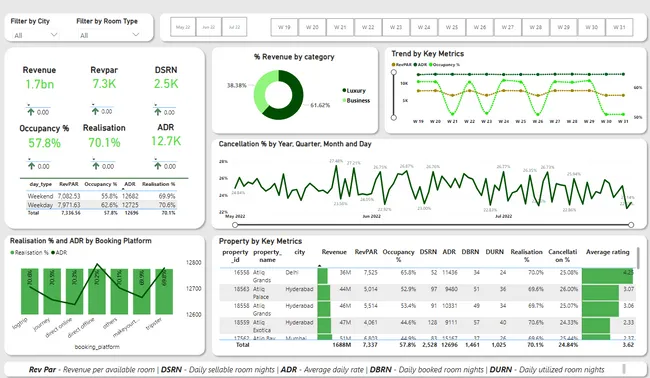Select the Weekday row in day_type table
Viewport: 650px width, 378px height.
pyautogui.click(x=102, y=205)
